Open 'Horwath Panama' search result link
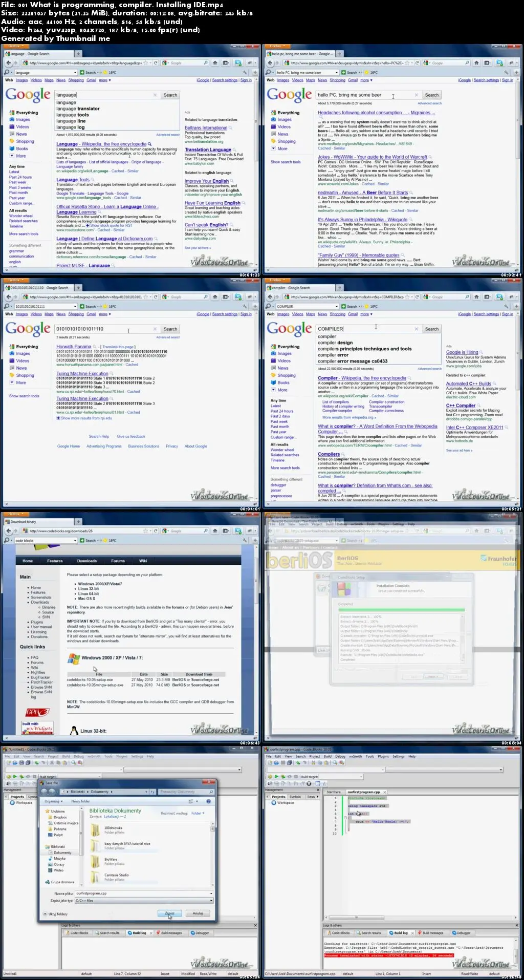 [x=74, y=347]
